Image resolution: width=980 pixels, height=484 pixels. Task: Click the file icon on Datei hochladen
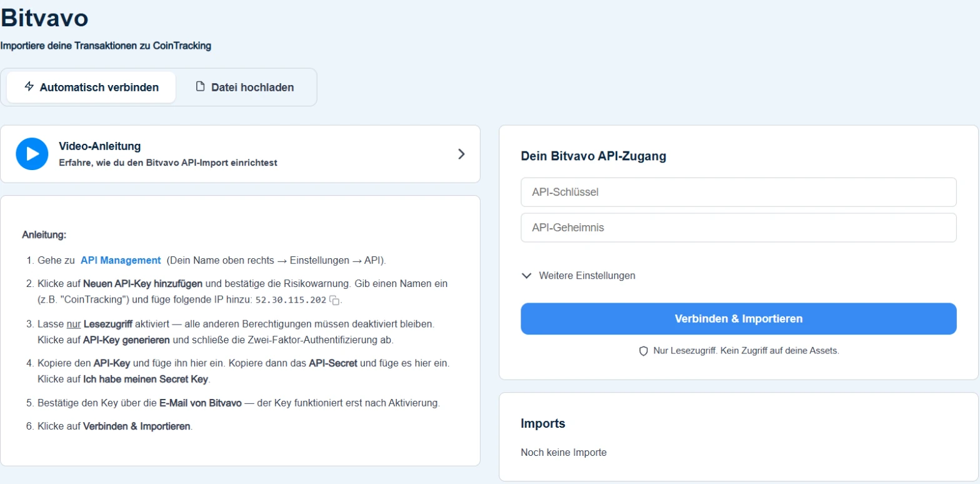pos(201,86)
